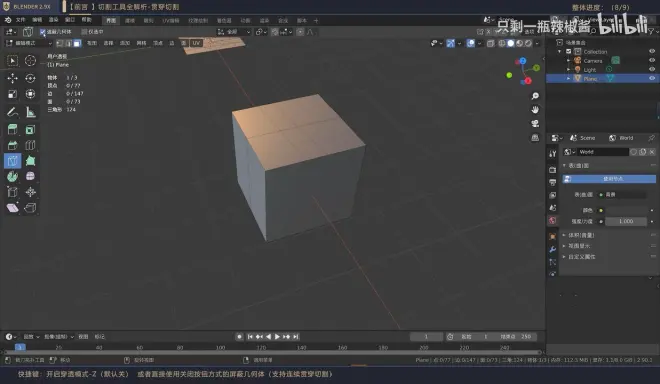The width and height of the screenshot is (660, 384).
Task: Select the Poly Build tool
Action: point(30,161)
